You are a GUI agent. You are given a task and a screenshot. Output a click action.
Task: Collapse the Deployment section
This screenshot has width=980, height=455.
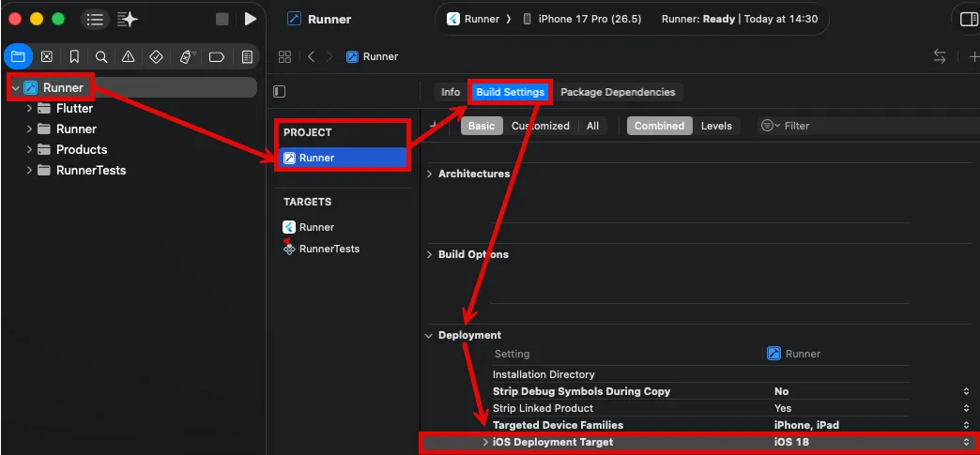pyautogui.click(x=429, y=336)
